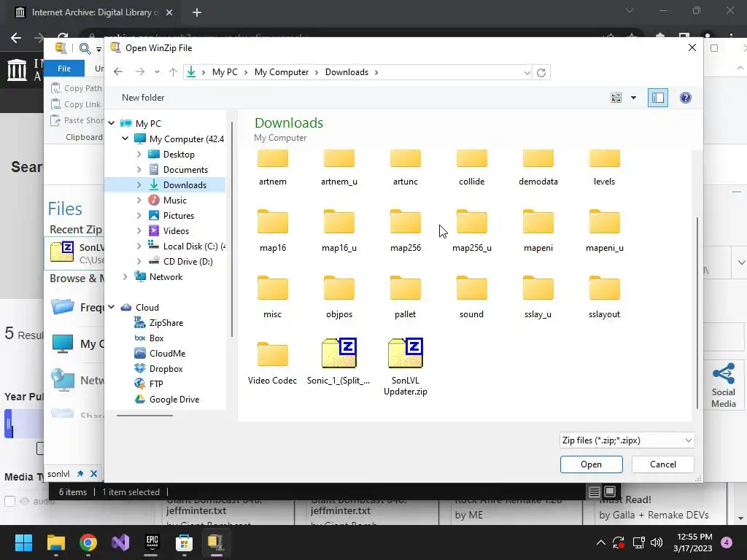Image resolution: width=747 pixels, height=560 pixels.
Task: Select the misc folder
Action: click(x=273, y=297)
